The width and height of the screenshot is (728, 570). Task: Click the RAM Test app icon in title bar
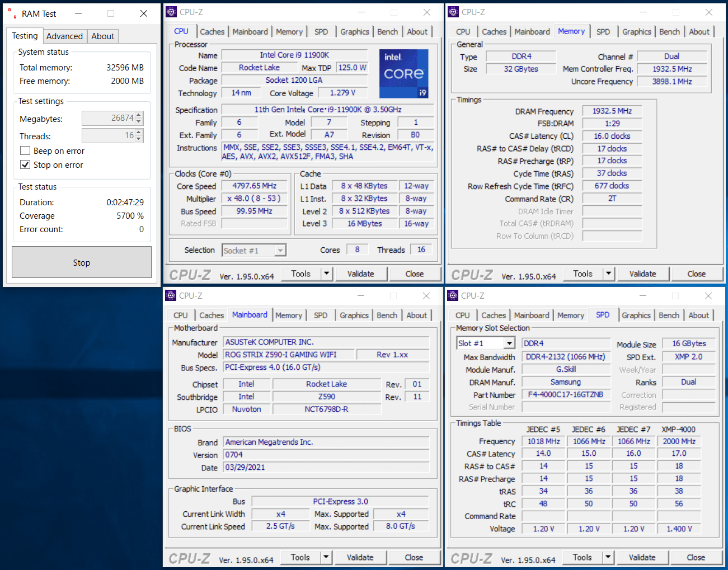click(12, 13)
